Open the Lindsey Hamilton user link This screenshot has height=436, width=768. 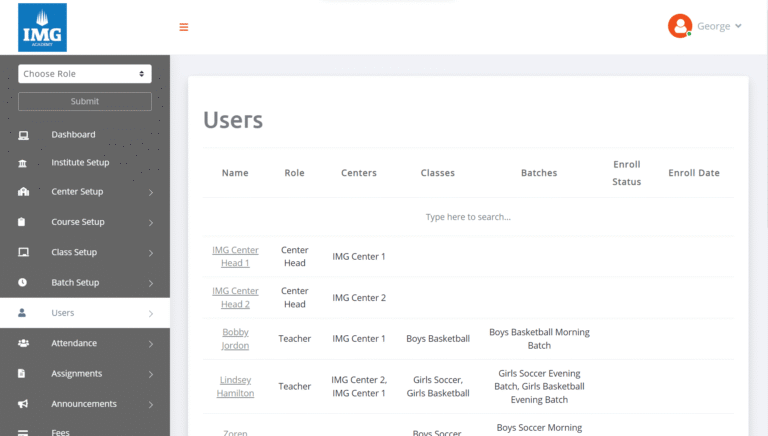tap(235, 386)
